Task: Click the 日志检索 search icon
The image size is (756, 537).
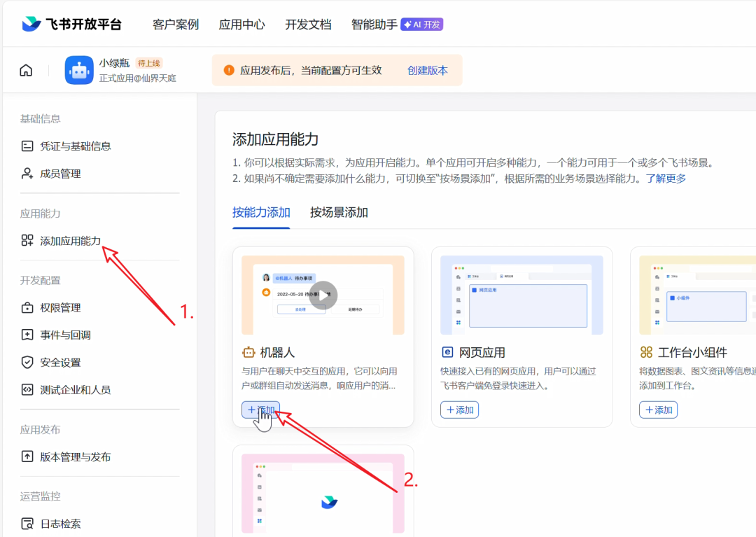Action: click(x=27, y=523)
